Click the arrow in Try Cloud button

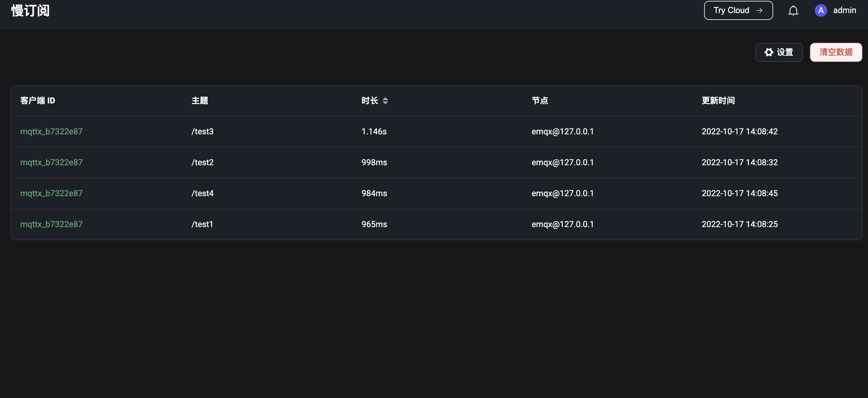click(759, 10)
